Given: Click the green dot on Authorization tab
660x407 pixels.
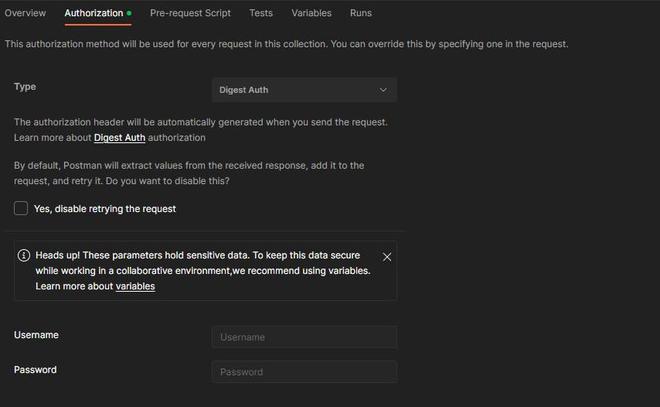Looking at the screenshot, I should [129, 14].
